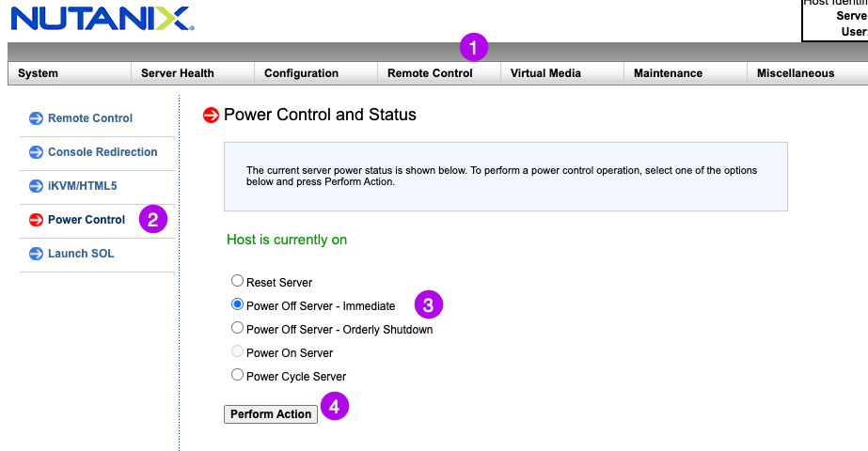Click the Nutanix logo

[103, 18]
